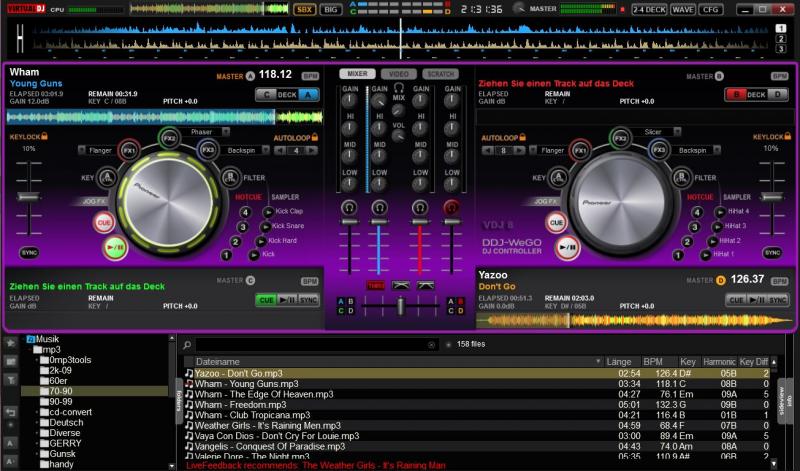Open the Backspin dropdown on right deck
Screen dimensions: 800x471
pyautogui.click(x=717, y=150)
